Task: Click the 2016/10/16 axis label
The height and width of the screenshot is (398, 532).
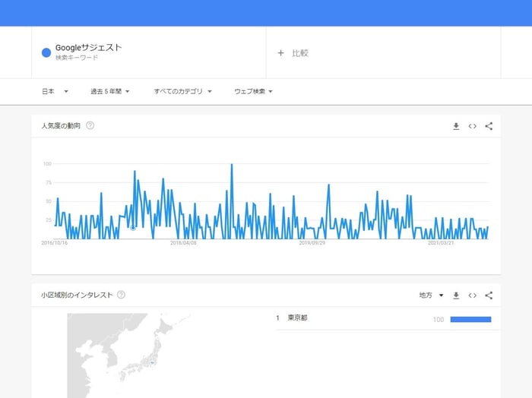Action: tap(54, 243)
